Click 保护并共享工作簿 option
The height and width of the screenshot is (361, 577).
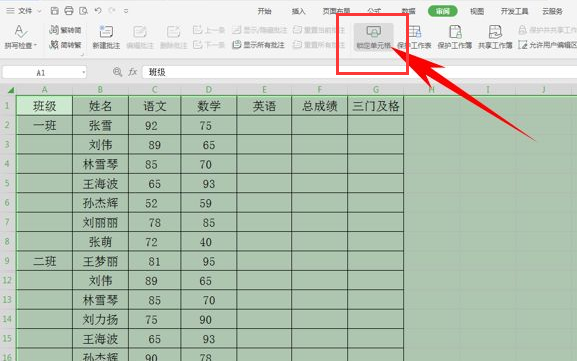tap(547, 30)
